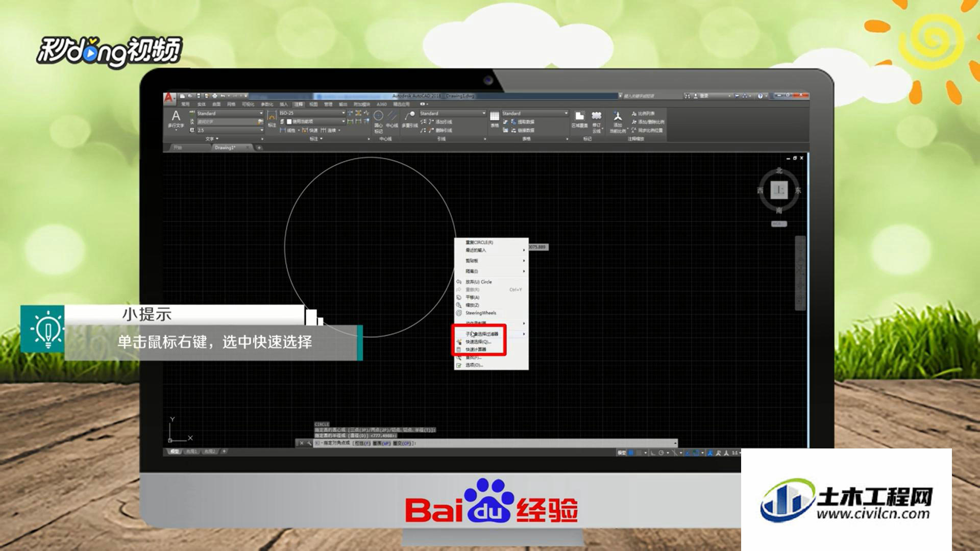
Task: Select the 多行文字 (Multiline Text) tool
Action: (x=176, y=119)
